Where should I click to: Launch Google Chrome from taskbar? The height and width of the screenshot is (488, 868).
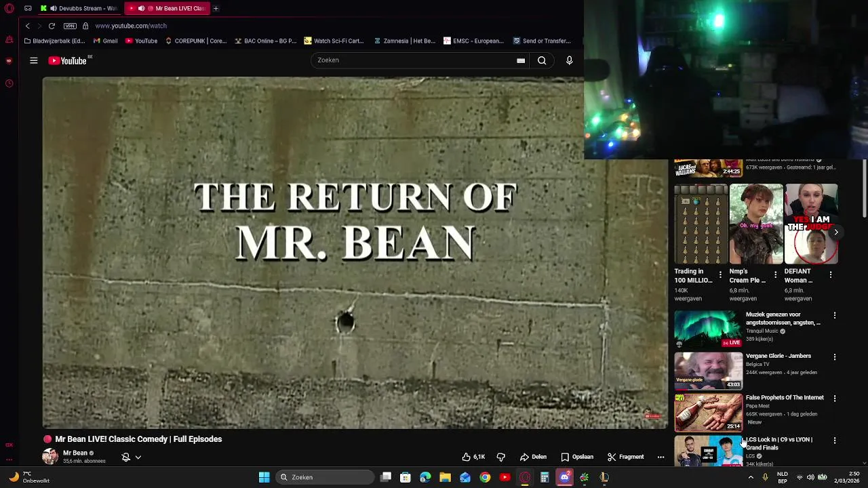pos(485,477)
